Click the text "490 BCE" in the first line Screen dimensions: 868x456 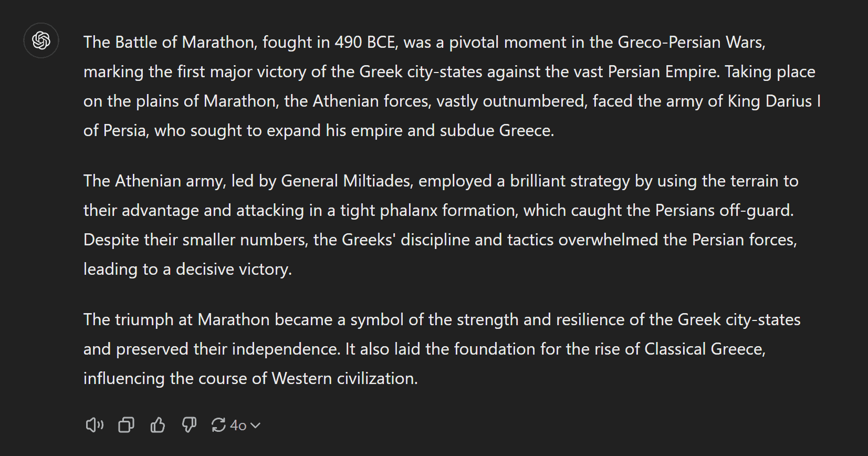pos(365,42)
